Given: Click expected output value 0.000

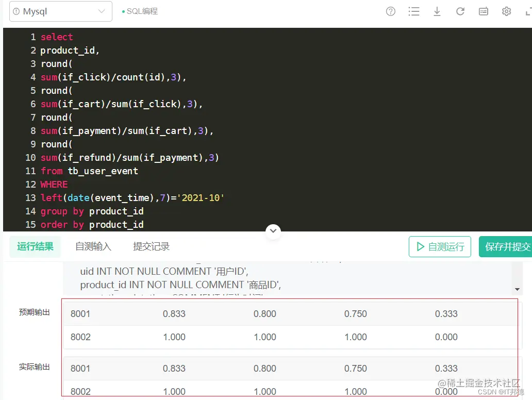Looking at the screenshot, I should 446,337.
